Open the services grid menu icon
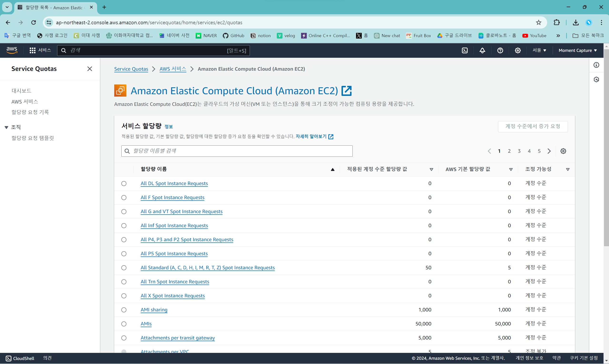609x364 pixels. point(32,50)
